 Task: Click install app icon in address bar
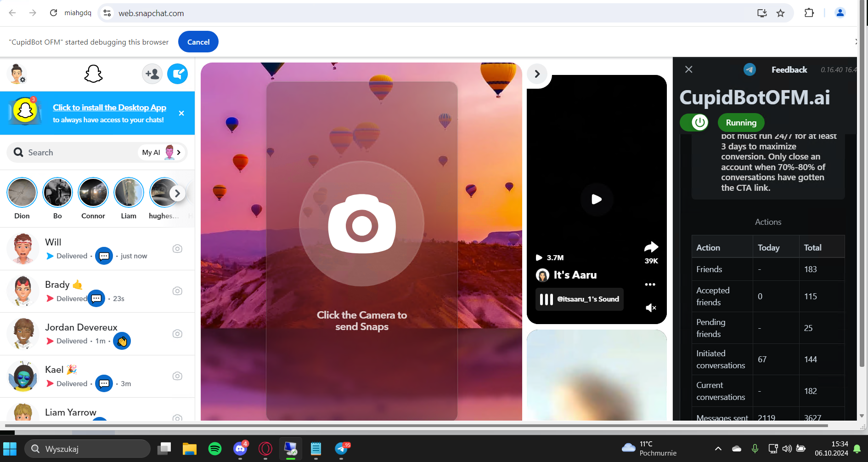(762, 13)
